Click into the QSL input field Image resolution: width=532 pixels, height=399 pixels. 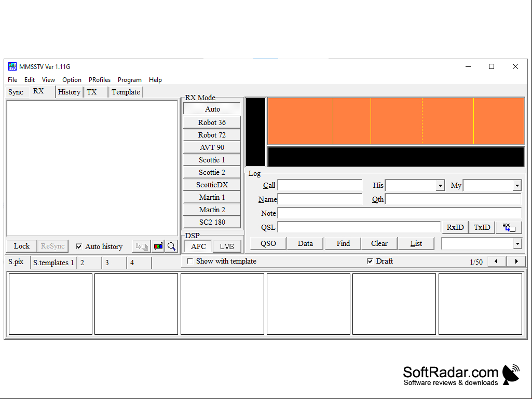pyautogui.click(x=359, y=227)
